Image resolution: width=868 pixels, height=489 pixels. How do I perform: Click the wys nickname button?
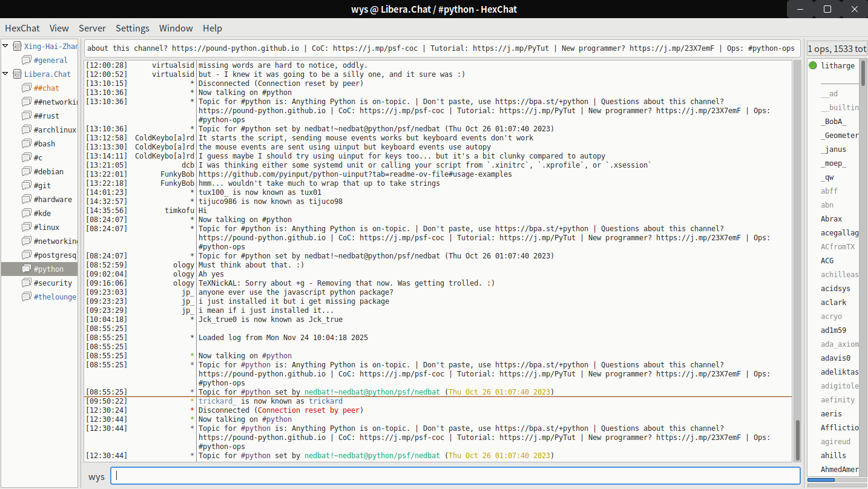(x=96, y=476)
